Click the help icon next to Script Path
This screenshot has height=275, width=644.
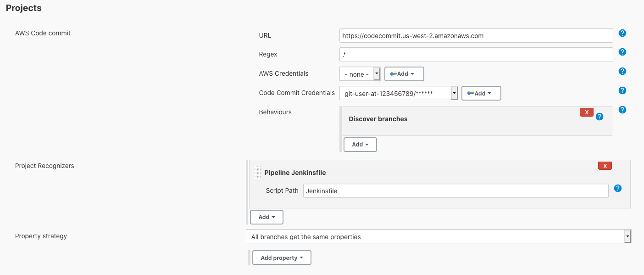coord(617,188)
